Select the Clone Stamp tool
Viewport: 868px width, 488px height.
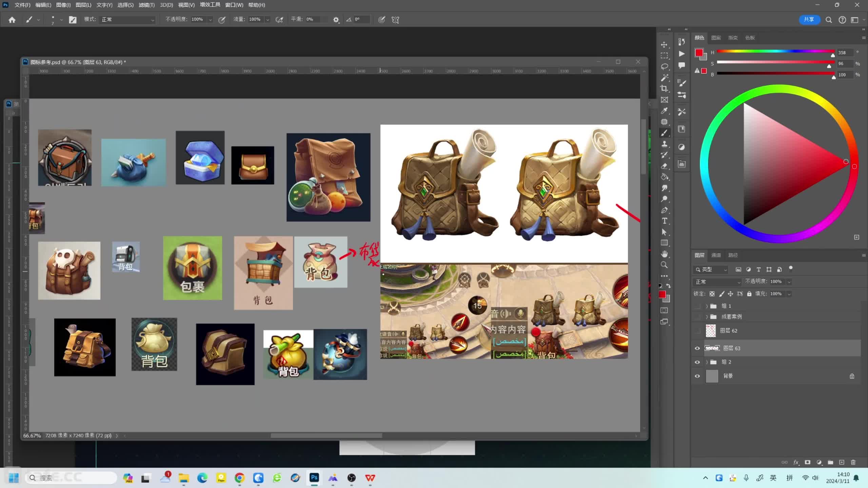click(x=664, y=144)
